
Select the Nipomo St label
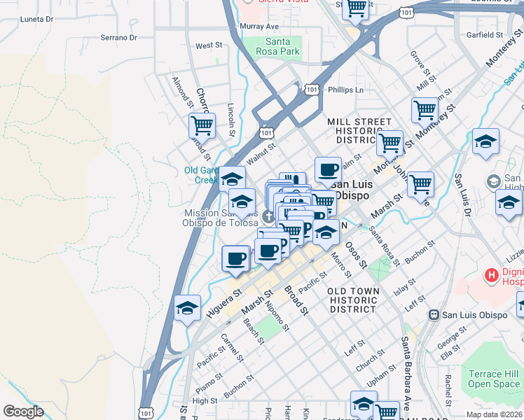click(x=278, y=315)
